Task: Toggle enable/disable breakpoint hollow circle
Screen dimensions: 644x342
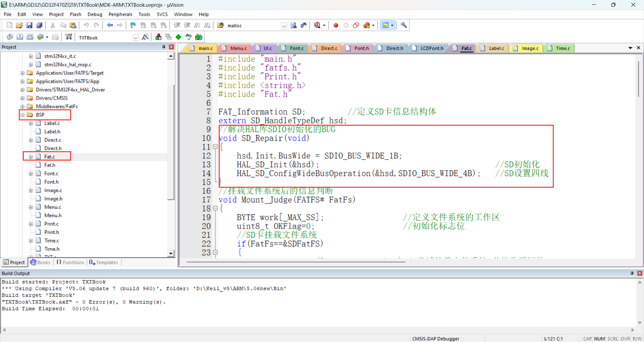Action: [x=346, y=25]
